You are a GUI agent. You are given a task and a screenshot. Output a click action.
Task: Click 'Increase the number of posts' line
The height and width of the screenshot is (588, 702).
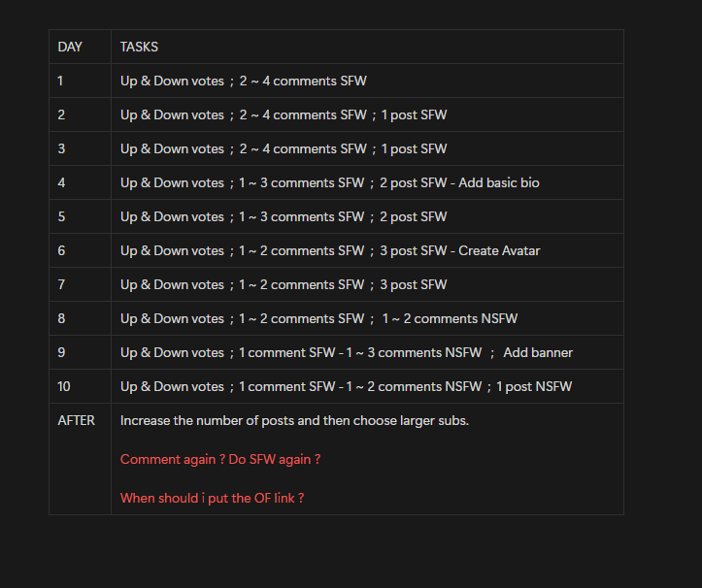[294, 421]
